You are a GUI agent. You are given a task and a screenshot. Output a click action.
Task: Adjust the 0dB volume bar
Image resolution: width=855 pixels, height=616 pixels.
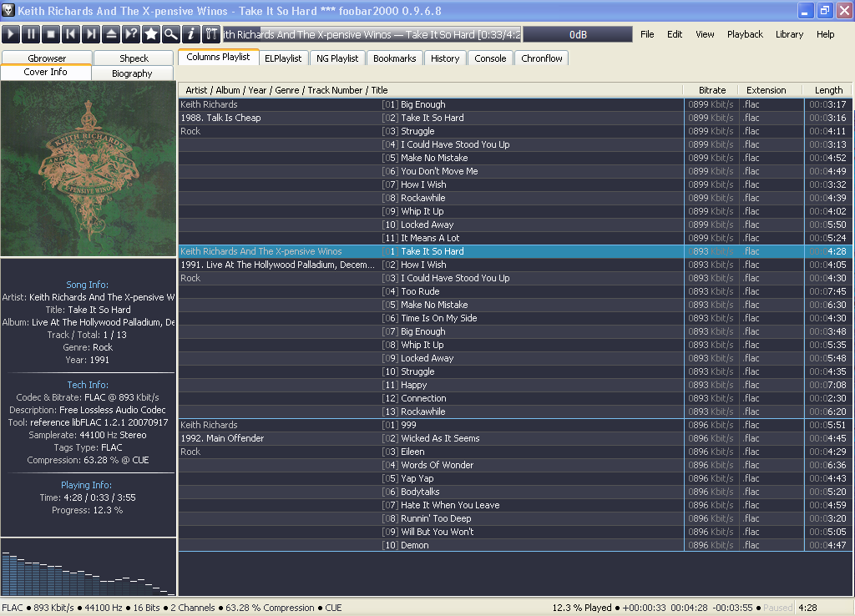(x=578, y=34)
